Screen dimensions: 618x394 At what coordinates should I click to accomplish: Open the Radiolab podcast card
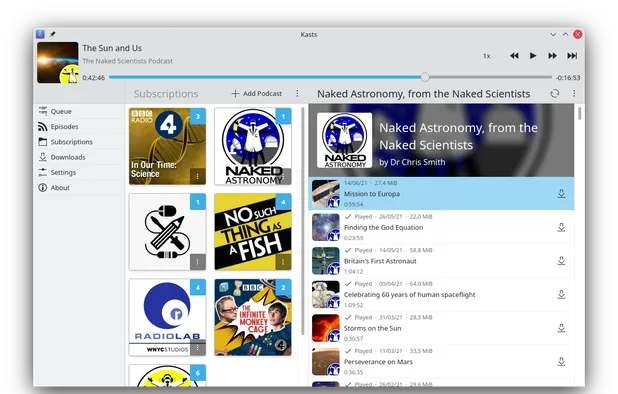pos(168,317)
